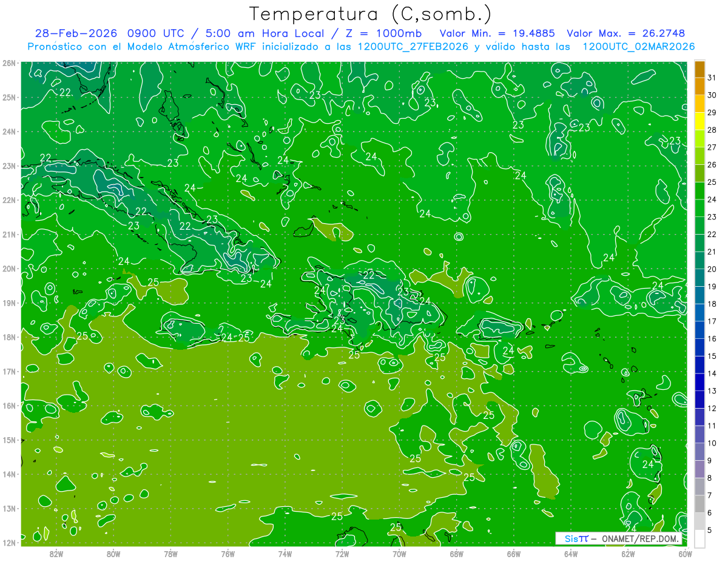728x562 pixels.
Task: Click the title "Temperatura (C,somb.)"
Action: 371,15
